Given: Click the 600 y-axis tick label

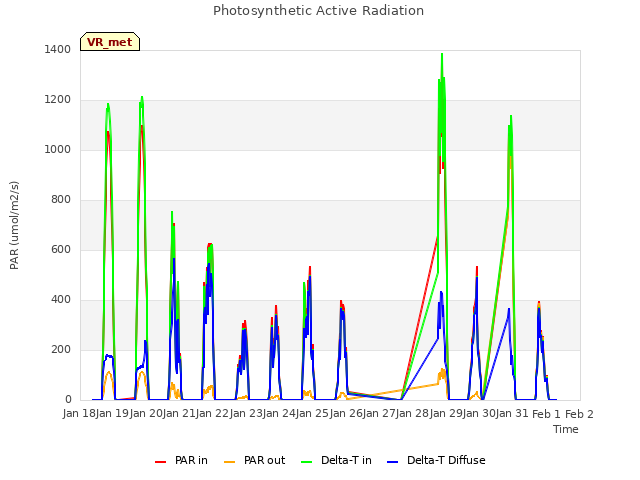Looking at the screenshot, I should pos(61,249).
